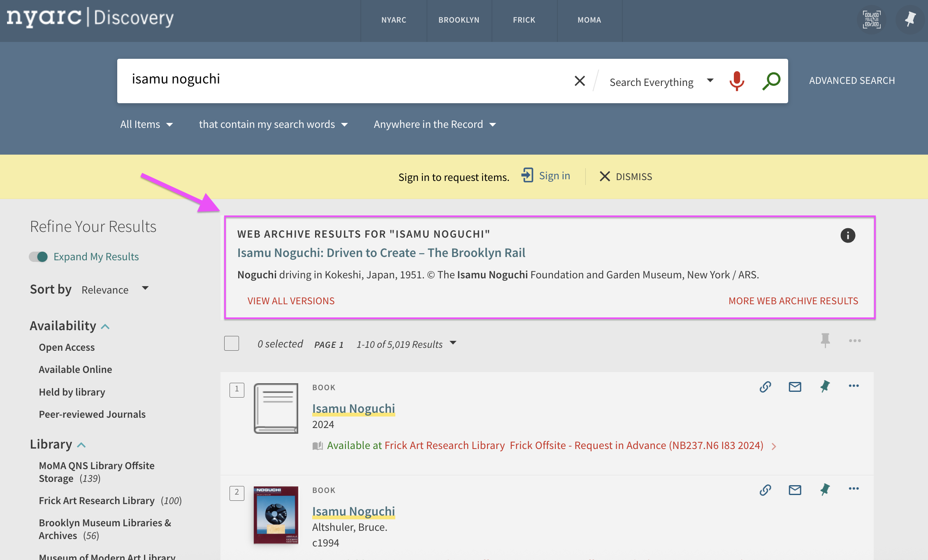This screenshot has height=560, width=928.
Task: Filter by Available Online
Action: (75, 369)
